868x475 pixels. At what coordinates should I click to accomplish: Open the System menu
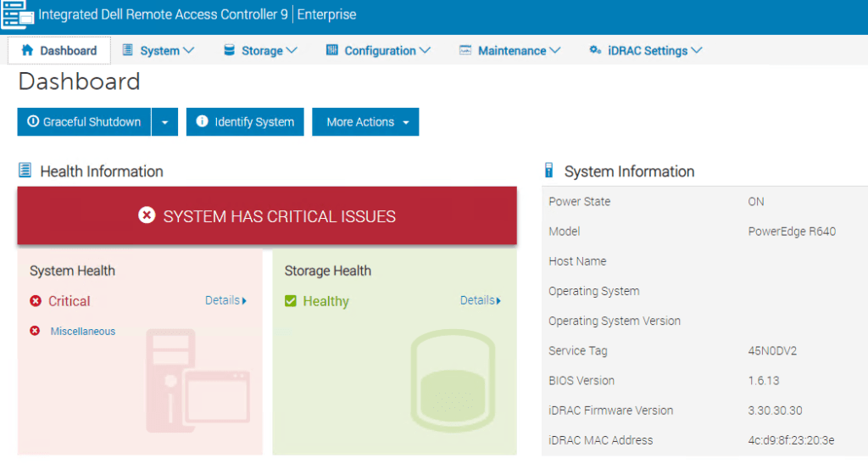(x=159, y=50)
